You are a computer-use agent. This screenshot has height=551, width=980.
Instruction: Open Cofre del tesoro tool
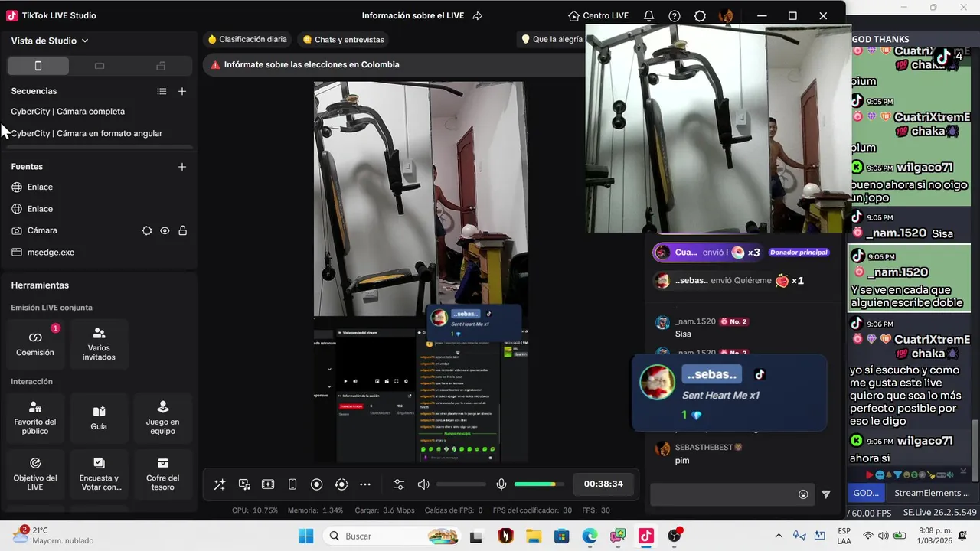162,473
